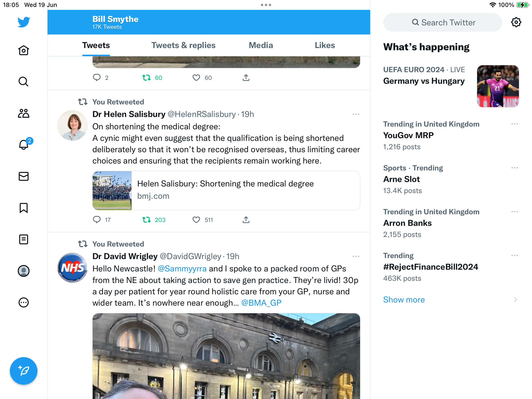Open Lists icon in sidebar
Viewport: 532px width, 399px height.
pos(24,239)
